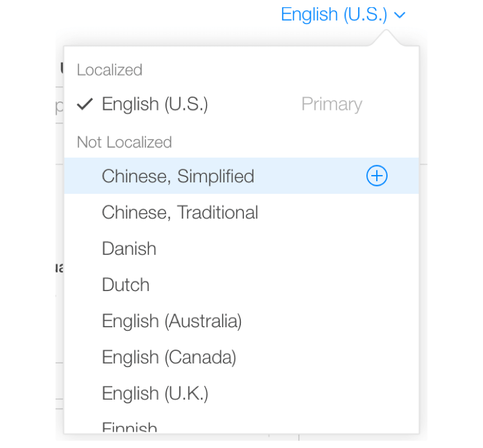Pick English (Australia) localization
This screenshot has height=448, width=483.
241,321
